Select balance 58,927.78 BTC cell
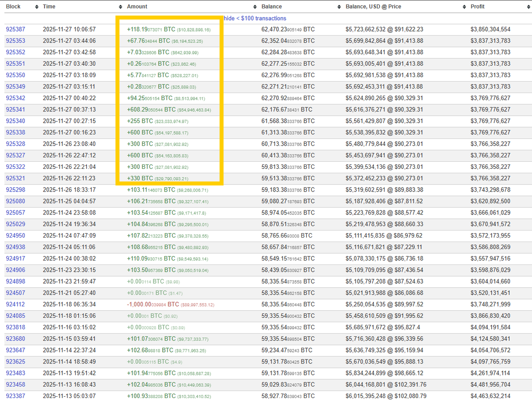 [x=288, y=396]
